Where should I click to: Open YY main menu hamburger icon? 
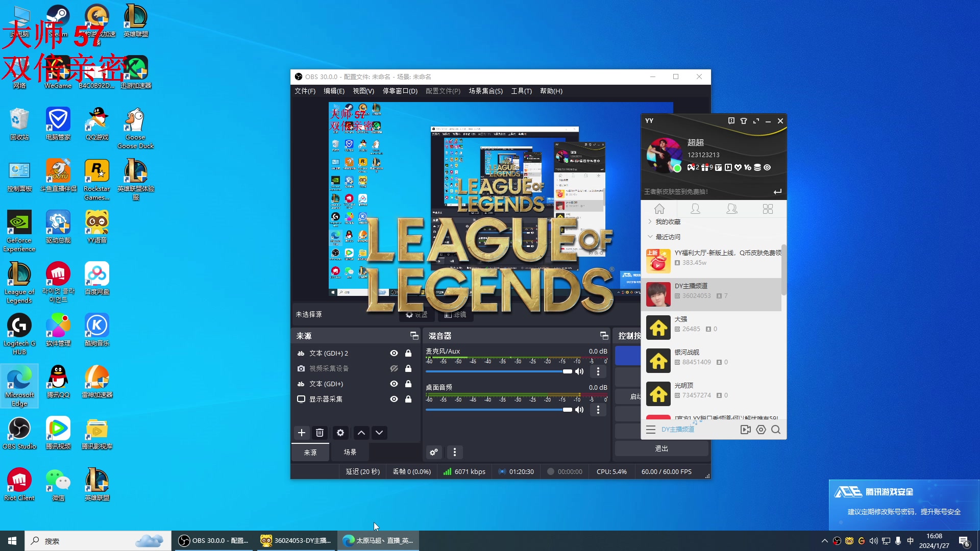pos(651,430)
